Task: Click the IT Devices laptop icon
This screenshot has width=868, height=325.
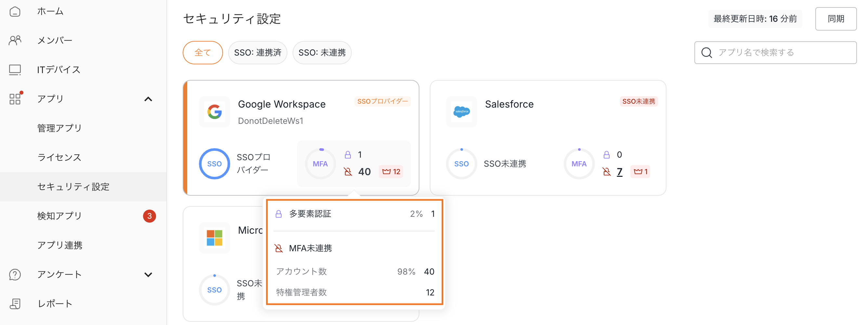Action: [x=15, y=70]
